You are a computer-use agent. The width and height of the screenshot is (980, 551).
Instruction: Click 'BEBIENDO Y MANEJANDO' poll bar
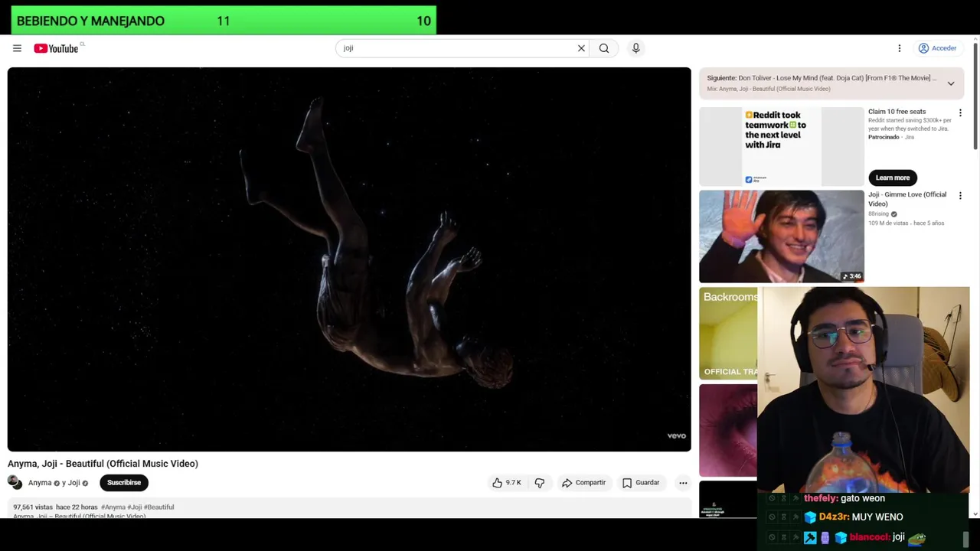click(x=224, y=21)
